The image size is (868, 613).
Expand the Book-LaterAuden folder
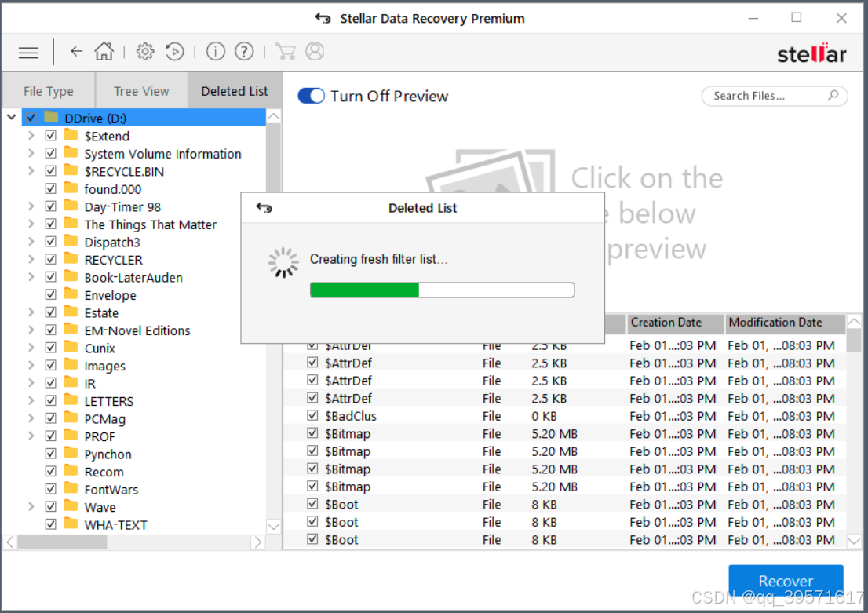(31, 277)
